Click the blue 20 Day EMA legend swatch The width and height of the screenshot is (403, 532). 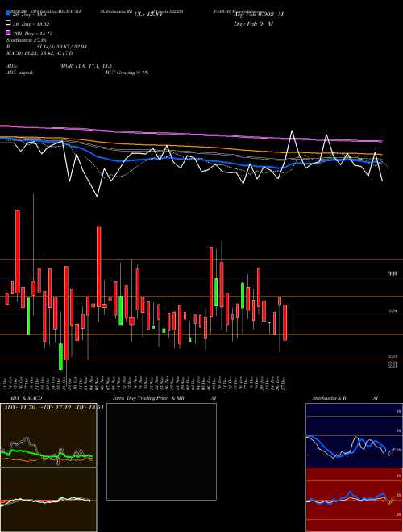click(x=9, y=14)
